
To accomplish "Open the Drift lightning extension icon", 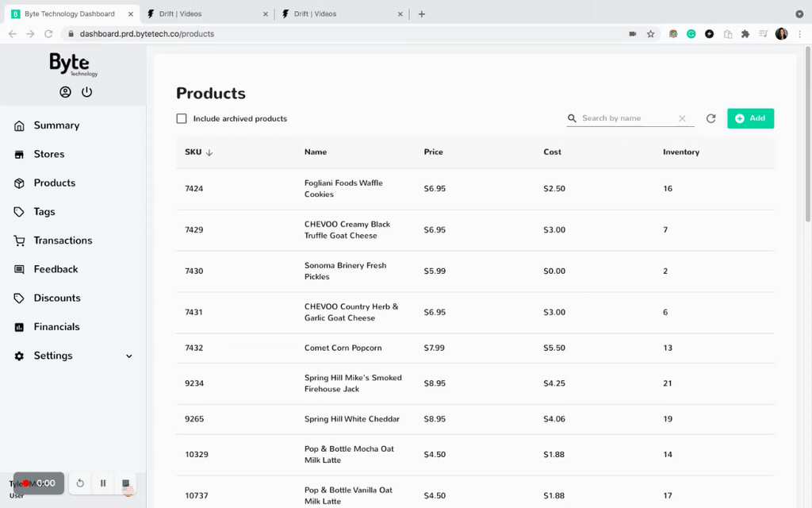I will (x=710, y=34).
